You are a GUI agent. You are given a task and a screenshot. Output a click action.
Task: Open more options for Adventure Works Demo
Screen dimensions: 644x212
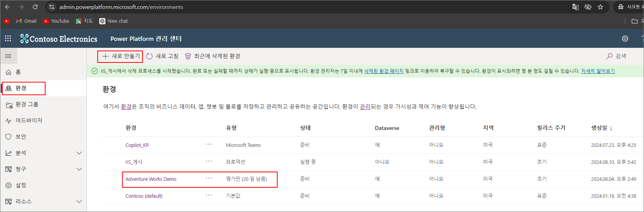[209, 178]
